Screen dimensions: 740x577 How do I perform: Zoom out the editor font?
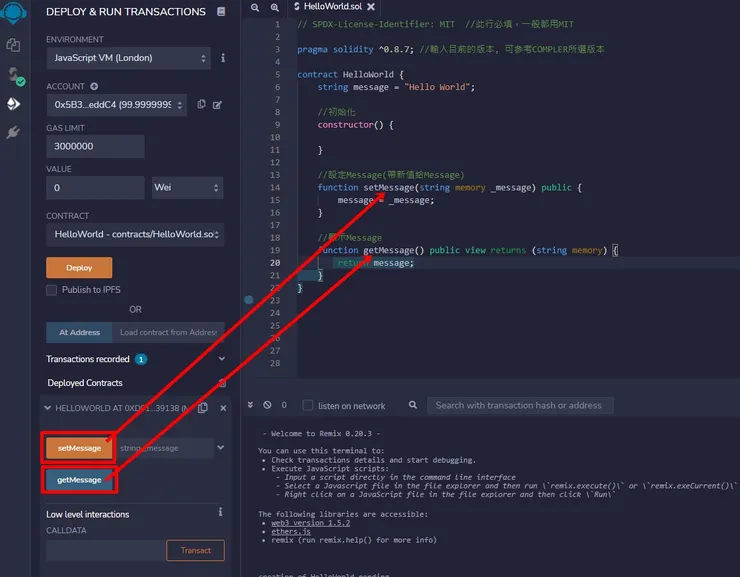pos(255,7)
